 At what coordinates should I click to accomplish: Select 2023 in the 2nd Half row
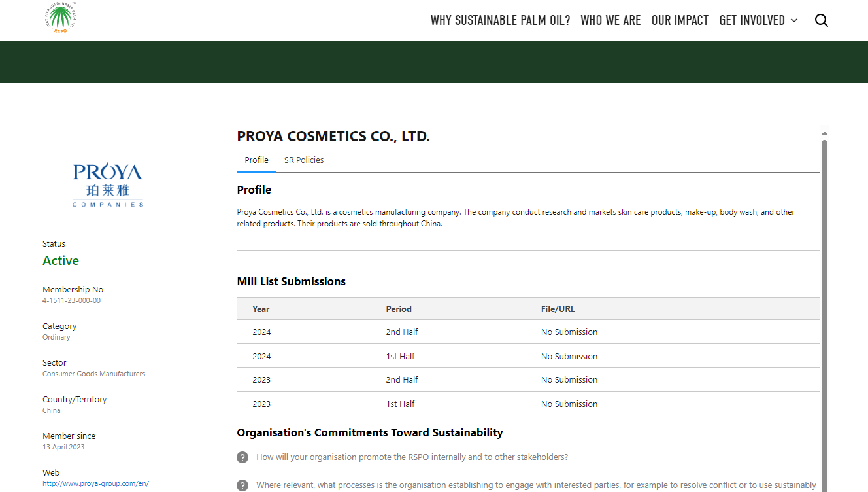coord(261,380)
